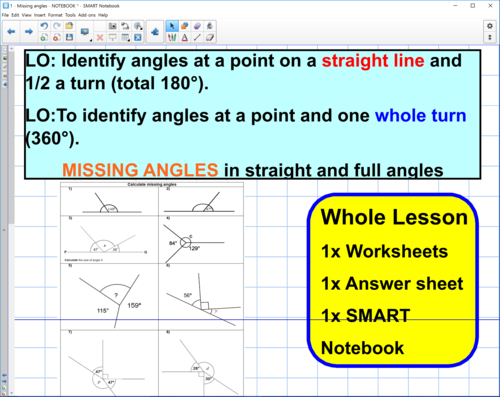The height and width of the screenshot is (397, 500).
Task: Select the Pens tool
Action: click(x=172, y=37)
